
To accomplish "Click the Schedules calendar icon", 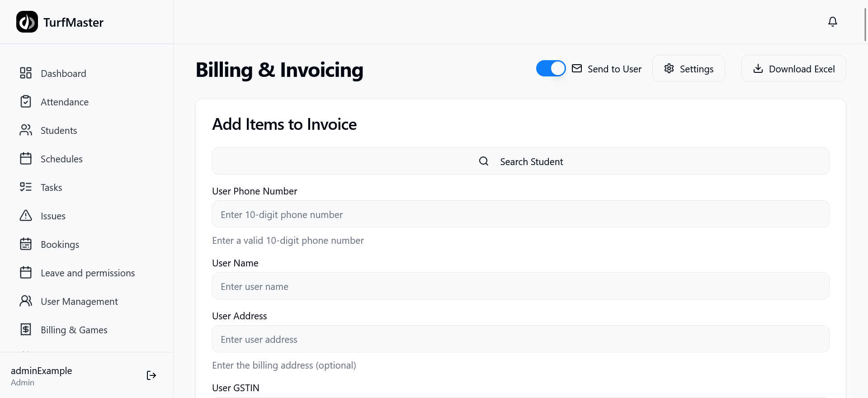I will click(26, 159).
